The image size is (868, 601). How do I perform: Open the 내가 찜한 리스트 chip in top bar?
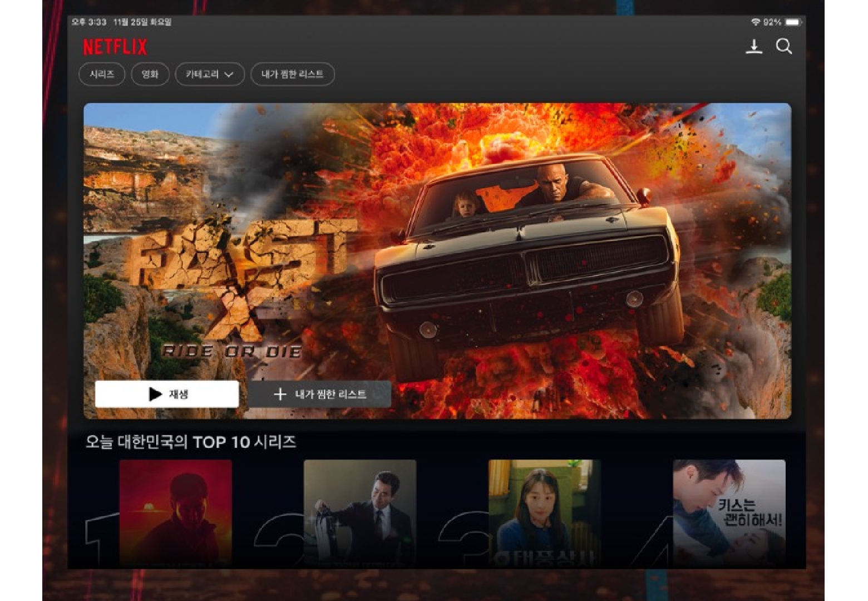click(293, 74)
